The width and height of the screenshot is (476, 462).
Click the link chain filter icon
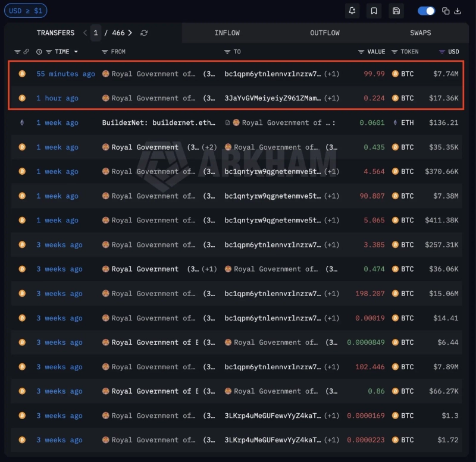coord(26,52)
